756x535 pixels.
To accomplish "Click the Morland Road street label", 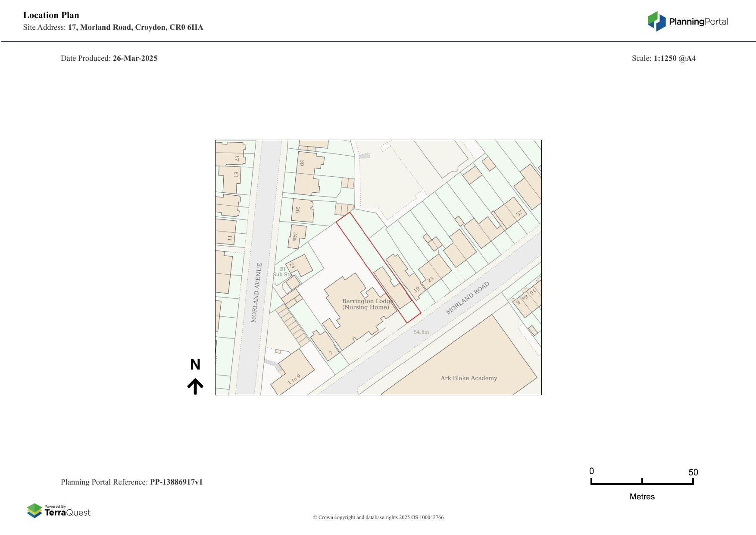I will (x=467, y=298).
